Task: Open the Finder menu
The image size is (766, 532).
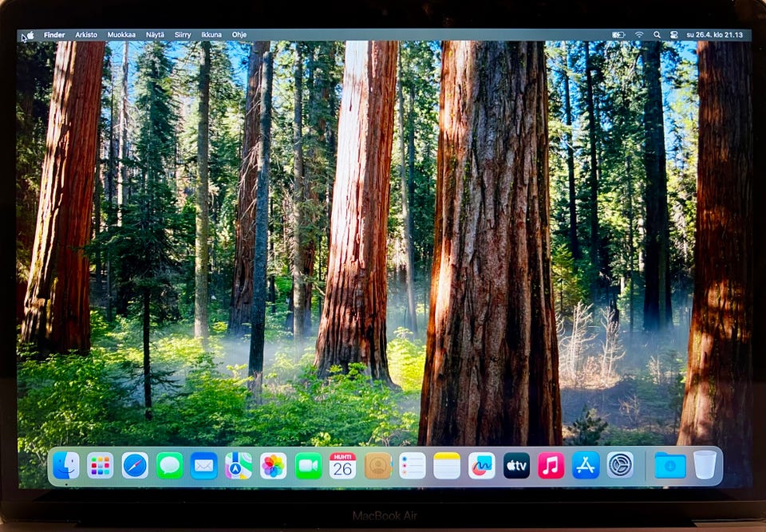Action: [x=54, y=35]
